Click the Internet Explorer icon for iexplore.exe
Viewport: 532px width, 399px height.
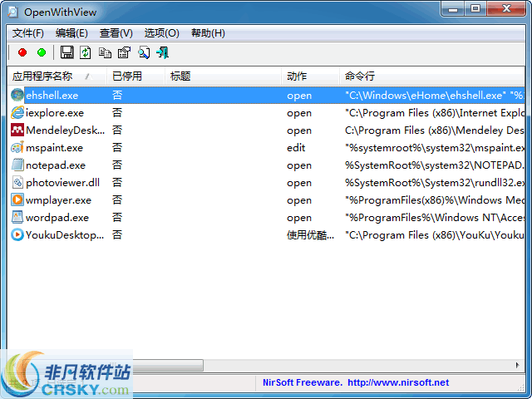click(17, 113)
